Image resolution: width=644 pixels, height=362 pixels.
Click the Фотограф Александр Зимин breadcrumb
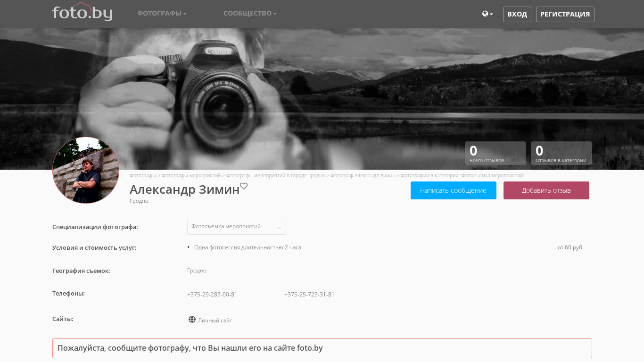[363, 175]
